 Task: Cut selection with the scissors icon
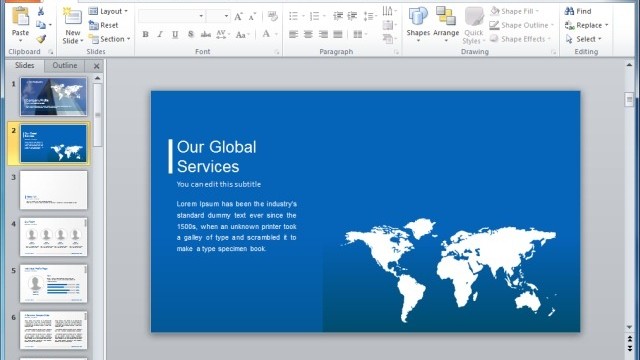pos(41,11)
